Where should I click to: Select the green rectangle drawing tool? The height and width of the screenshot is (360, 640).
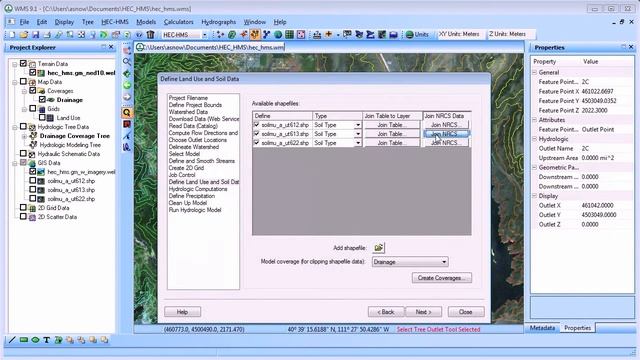click(24, 340)
